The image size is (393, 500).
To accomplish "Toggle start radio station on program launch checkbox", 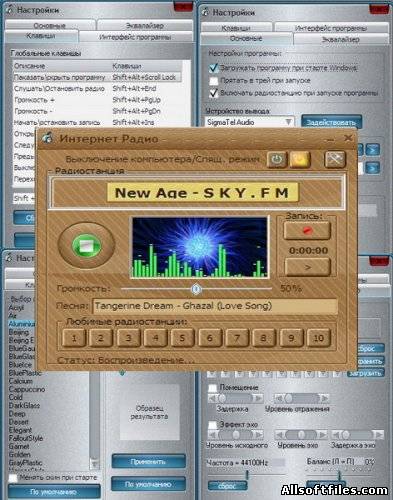I will pyautogui.click(x=213, y=93).
